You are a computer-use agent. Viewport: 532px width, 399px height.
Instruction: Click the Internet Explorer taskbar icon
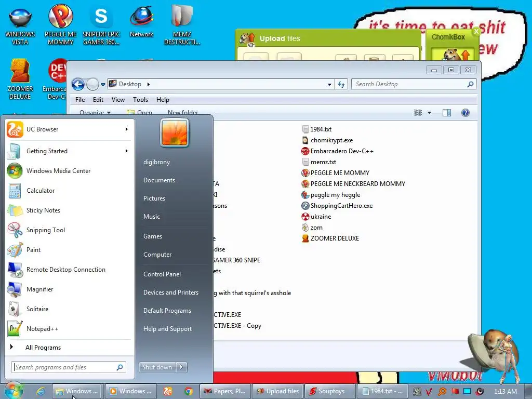click(x=41, y=391)
